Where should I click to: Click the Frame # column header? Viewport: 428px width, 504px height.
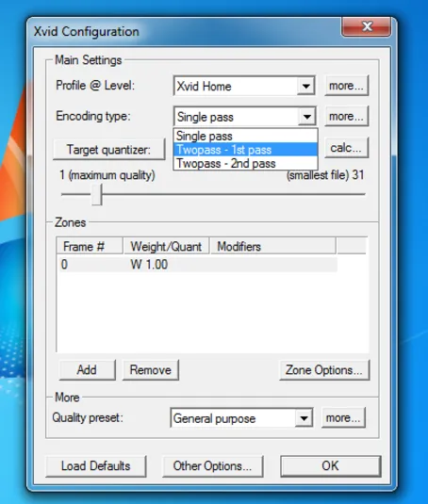tap(90, 247)
